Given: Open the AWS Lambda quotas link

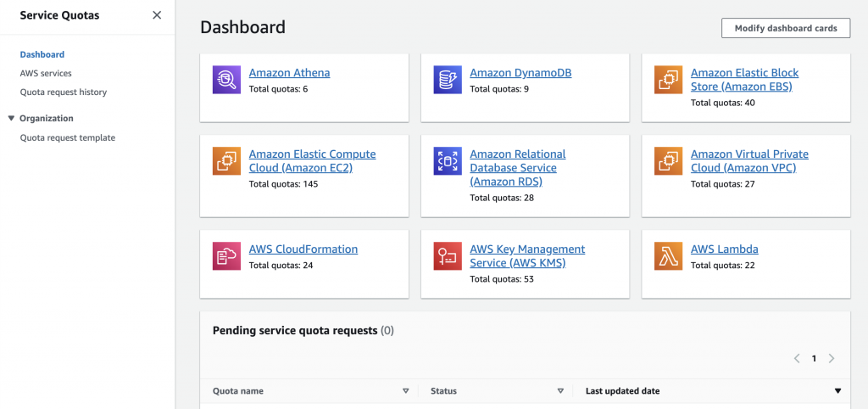Looking at the screenshot, I should [724, 249].
